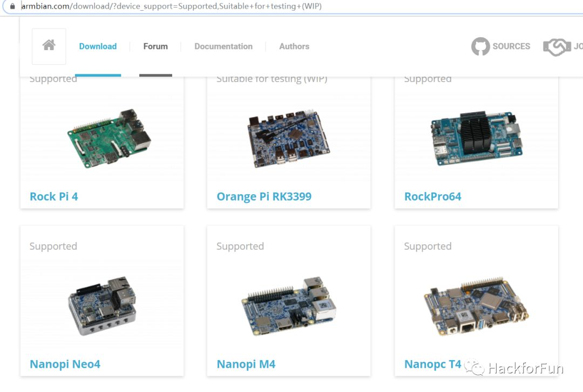583x392 pixels.
Task: Click the Supported label above Nanopi Neo4
Action: [x=53, y=246]
